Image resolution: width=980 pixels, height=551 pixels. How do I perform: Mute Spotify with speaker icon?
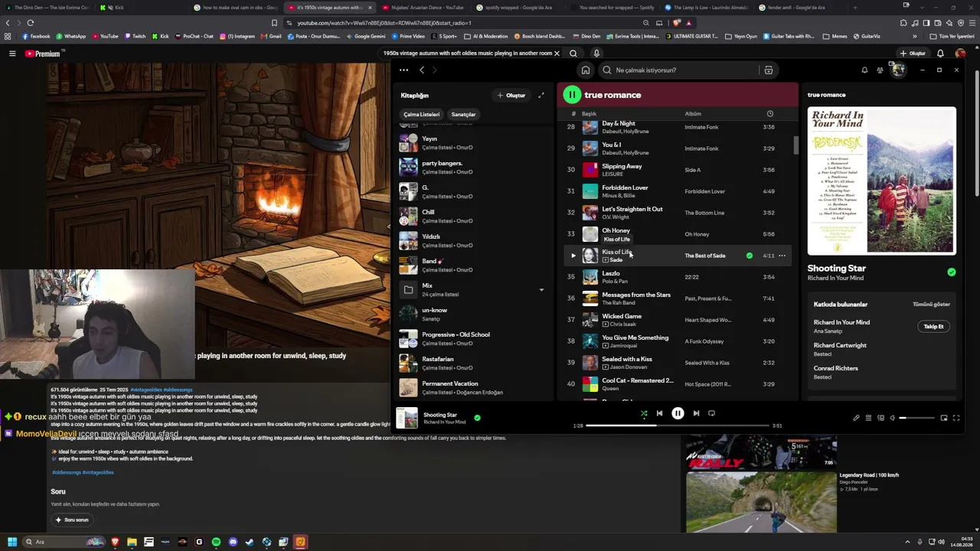tap(893, 418)
